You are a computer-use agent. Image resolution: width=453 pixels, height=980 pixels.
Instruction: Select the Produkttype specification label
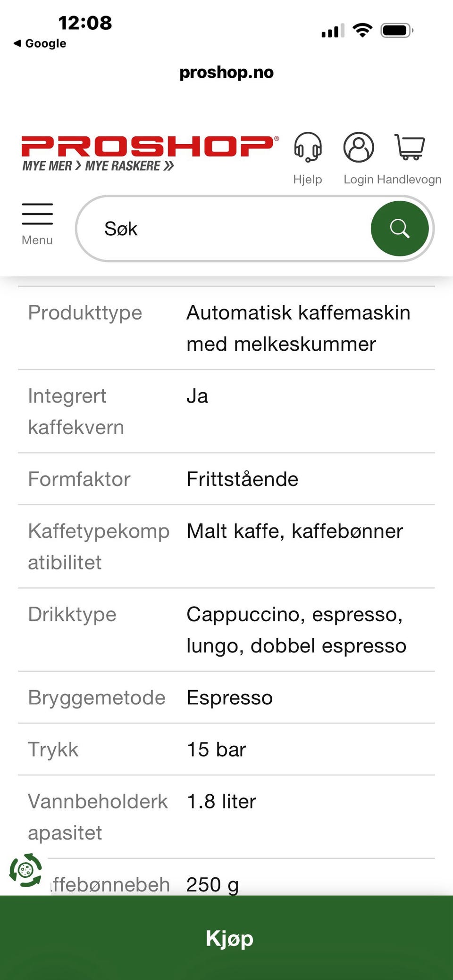[85, 313]
